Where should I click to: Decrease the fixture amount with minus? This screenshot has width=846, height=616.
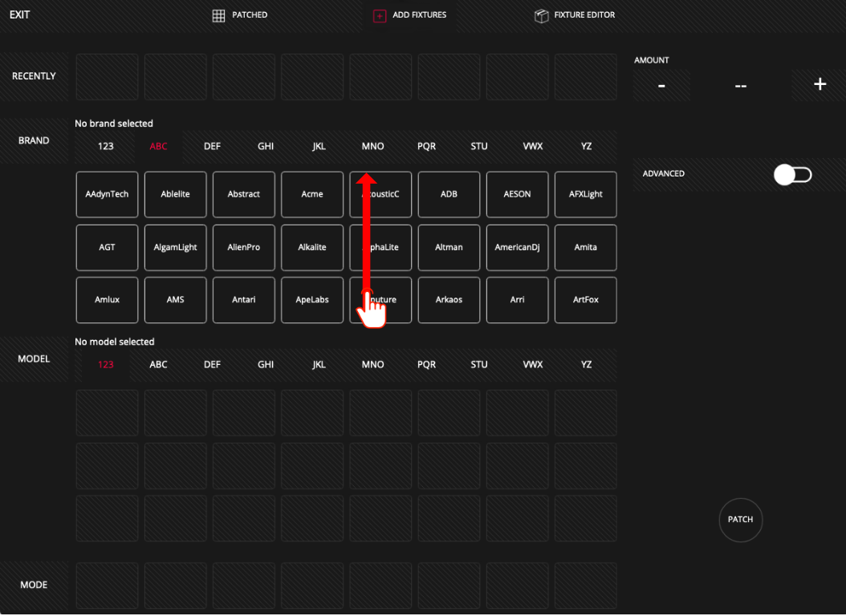click(x=661, y=85)
